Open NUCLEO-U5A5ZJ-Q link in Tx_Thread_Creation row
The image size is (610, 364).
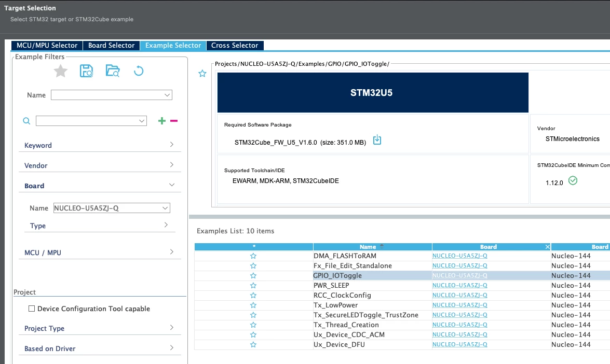click(459, 325)
